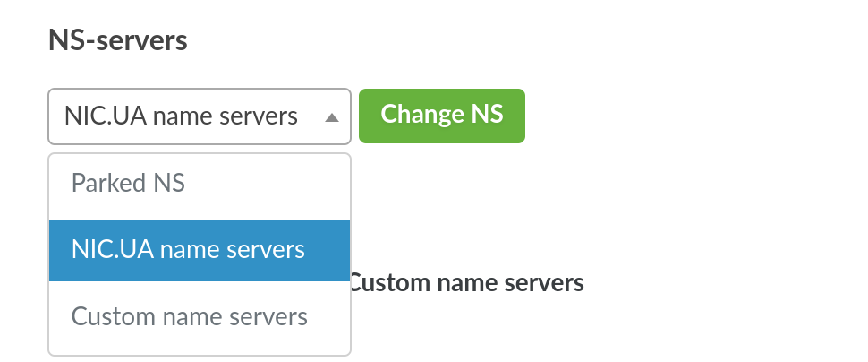This screenshot has width=868, height=362.
Task: Set name servers to Custom name servers
Action: pos(190,316)
